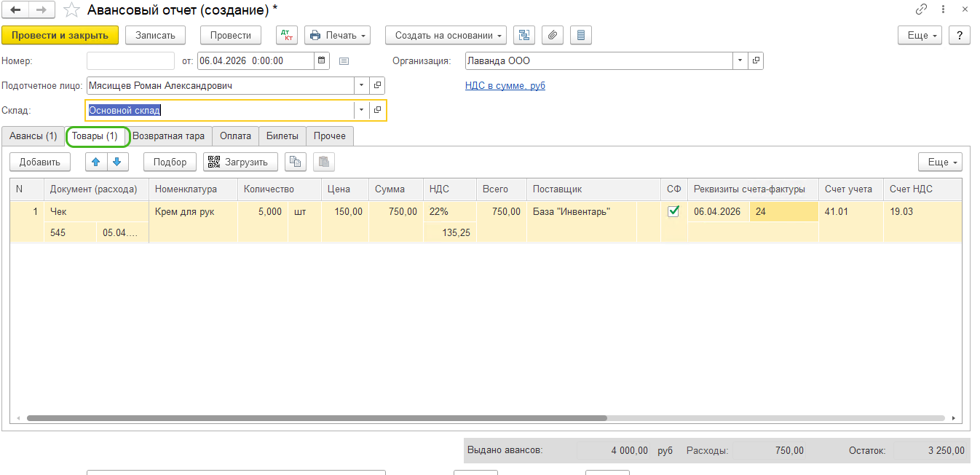
Task: Save document with Записать
Action: (x=155, y=35)
